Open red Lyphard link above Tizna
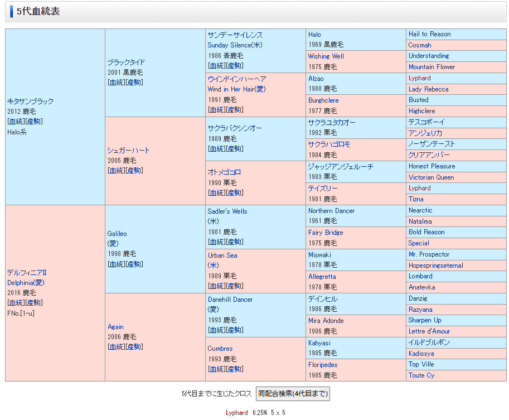509x420 pixels. tap(420, 188)
